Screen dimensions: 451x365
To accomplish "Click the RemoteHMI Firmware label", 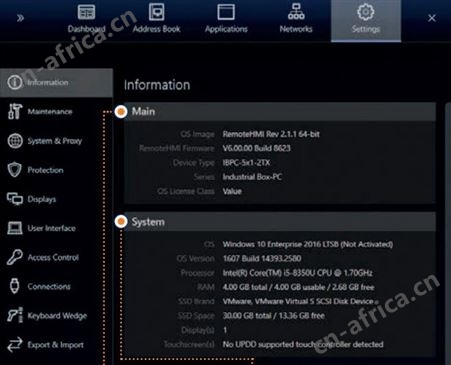I will 177,148.
